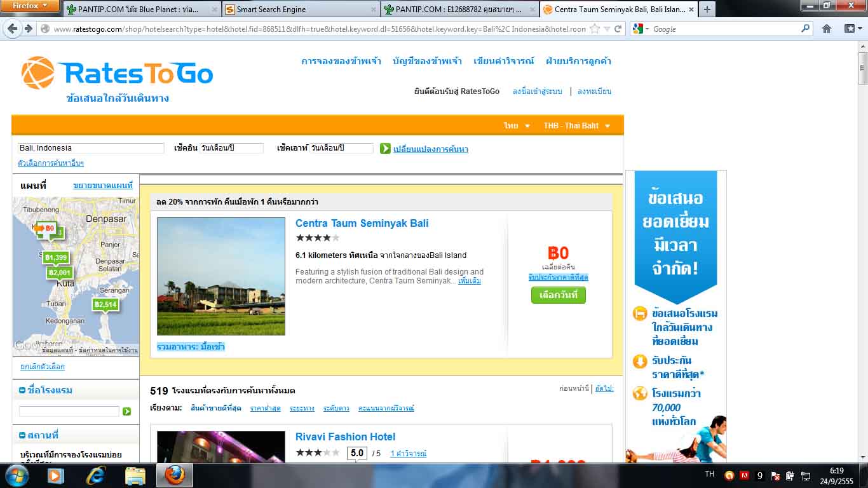Screen dimensions: 868x488
Task: Open Windows Explorer folder in taskbar
Action: click(135, 475)
